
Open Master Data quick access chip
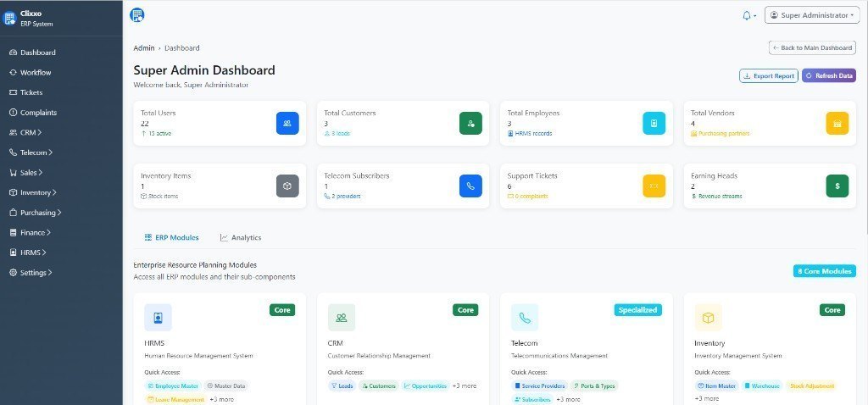click(x=225, y=386)
